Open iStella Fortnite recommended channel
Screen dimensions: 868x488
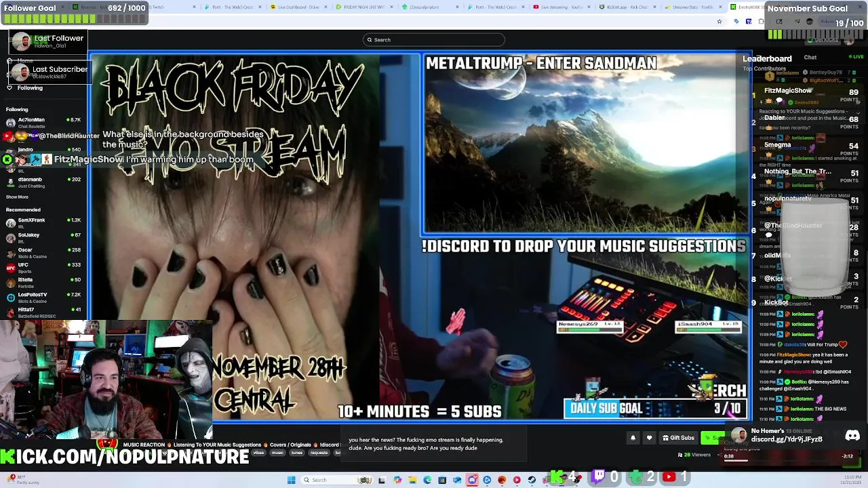pos(43,283)
